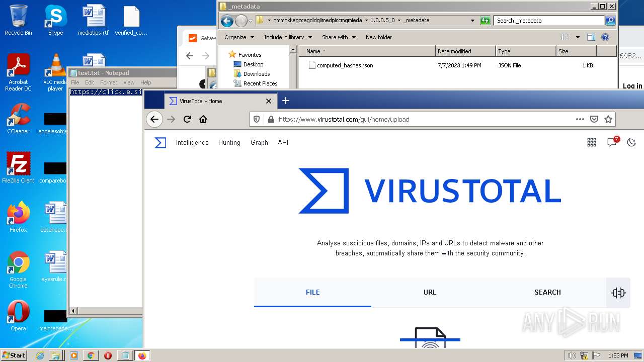Open CCleaner desktop shortcut
Screen dimensions: 644x362
(18, 119)
